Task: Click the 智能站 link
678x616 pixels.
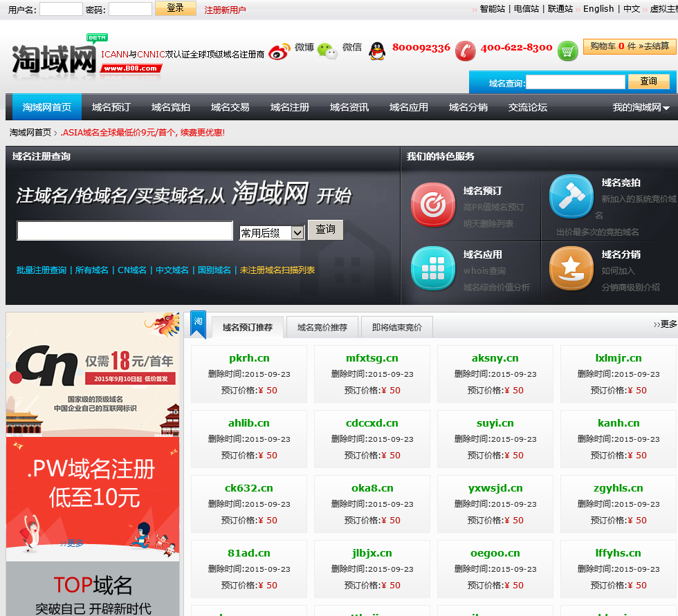Action: (x=493, y=9)
